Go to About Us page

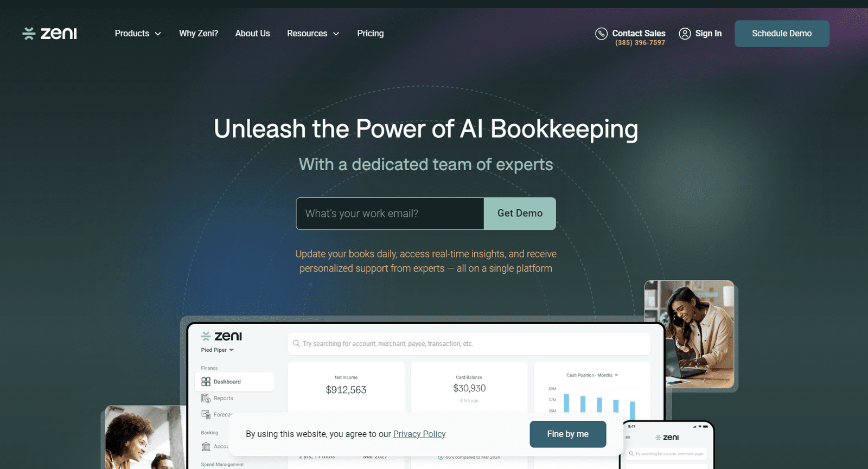coord(252,34)
